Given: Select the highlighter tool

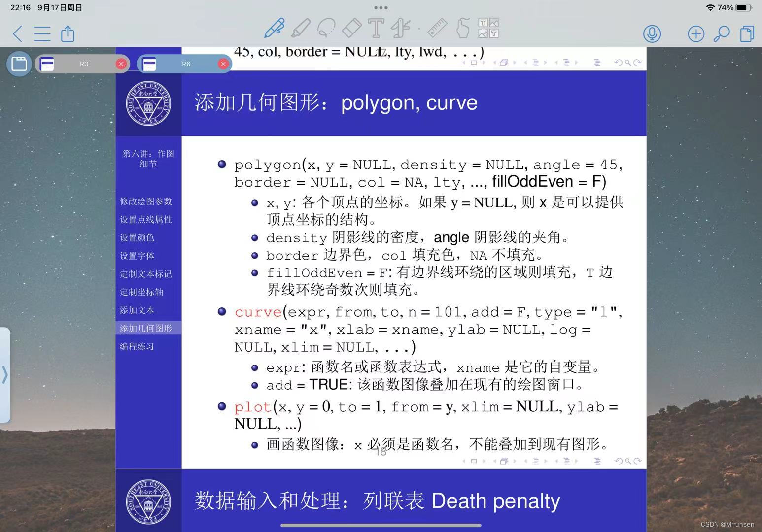Looking at the screenshot, I should click(302, 28).
